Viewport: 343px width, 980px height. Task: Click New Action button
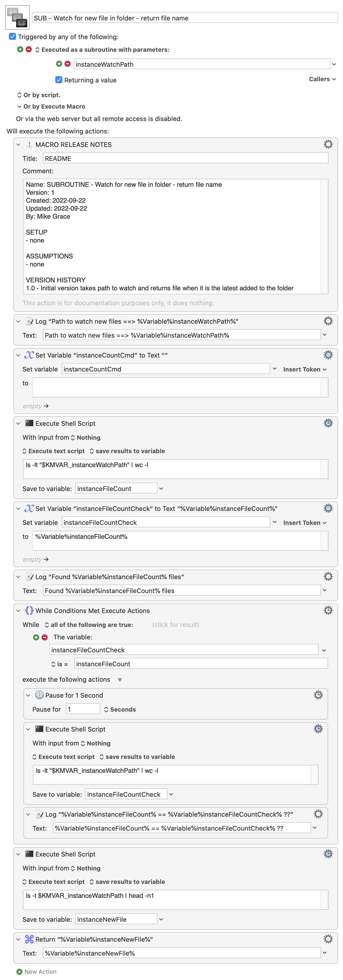click(x=37, y=971)
